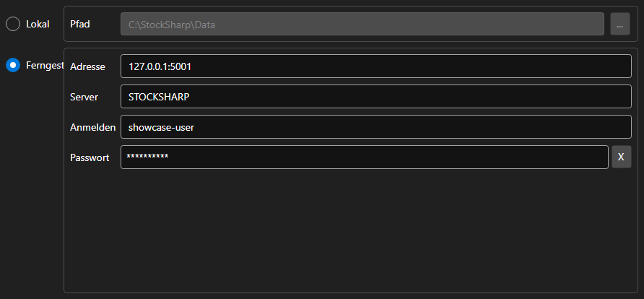Focus the Anmelden login field
Screen dimensions: 644x299
pyautogui.click(x=376, y=127)
